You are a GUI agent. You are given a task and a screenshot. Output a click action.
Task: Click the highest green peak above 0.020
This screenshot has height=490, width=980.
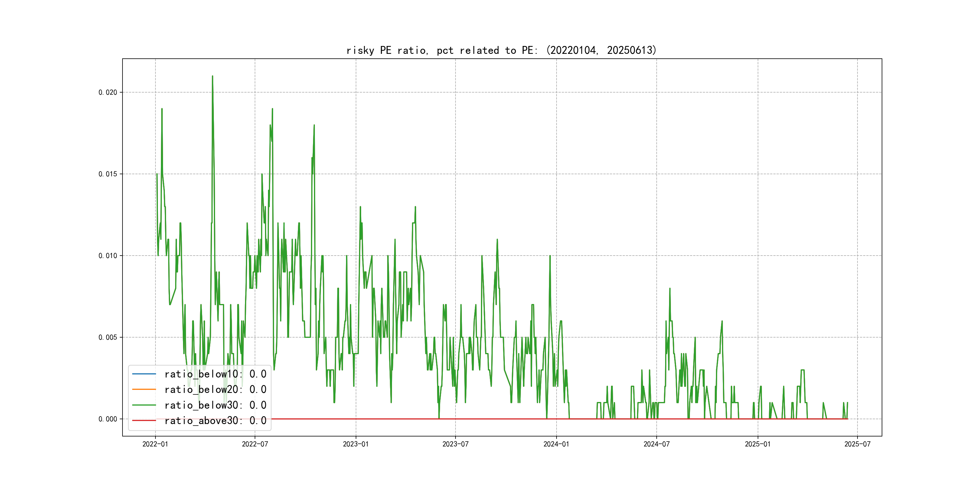(212, 77)
